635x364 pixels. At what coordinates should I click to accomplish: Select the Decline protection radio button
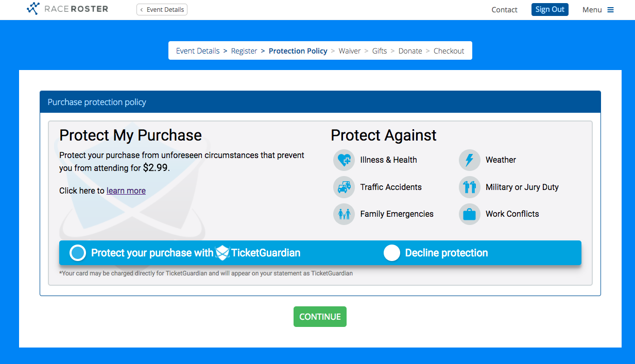click(x=392, y=253)
